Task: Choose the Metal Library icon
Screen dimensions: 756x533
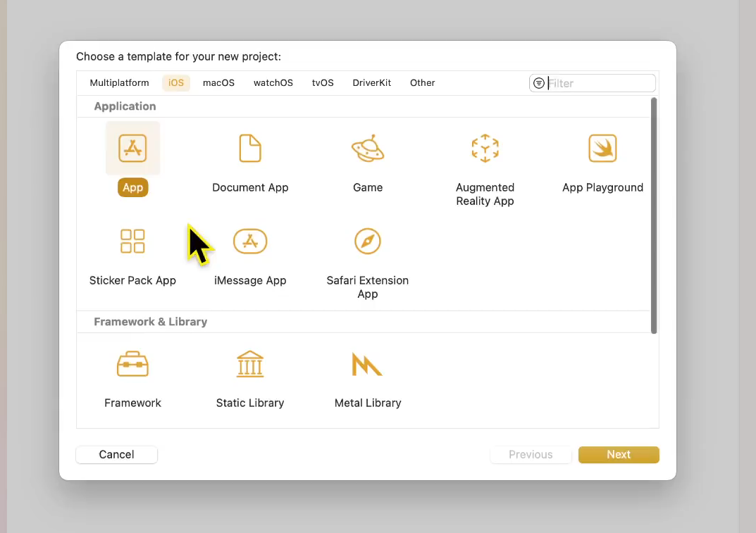Action: (367, 364)
